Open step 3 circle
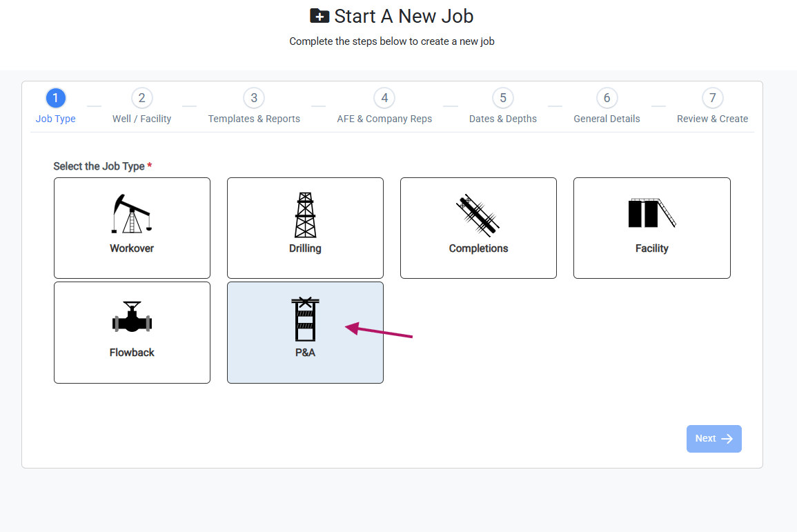 tap(254, 98)
